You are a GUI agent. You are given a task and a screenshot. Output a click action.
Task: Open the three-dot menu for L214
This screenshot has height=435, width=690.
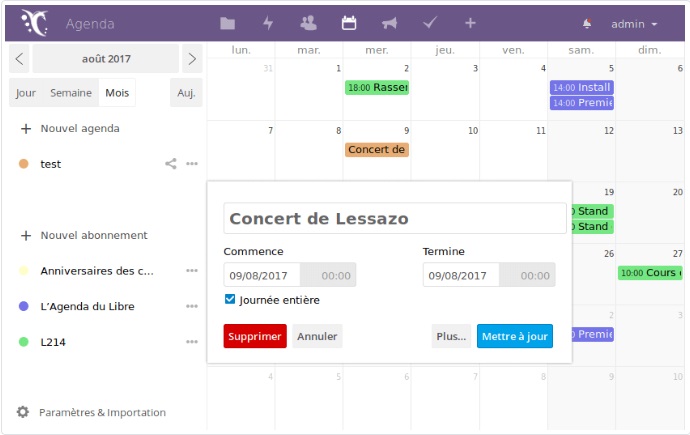click(x=192, y=342)
